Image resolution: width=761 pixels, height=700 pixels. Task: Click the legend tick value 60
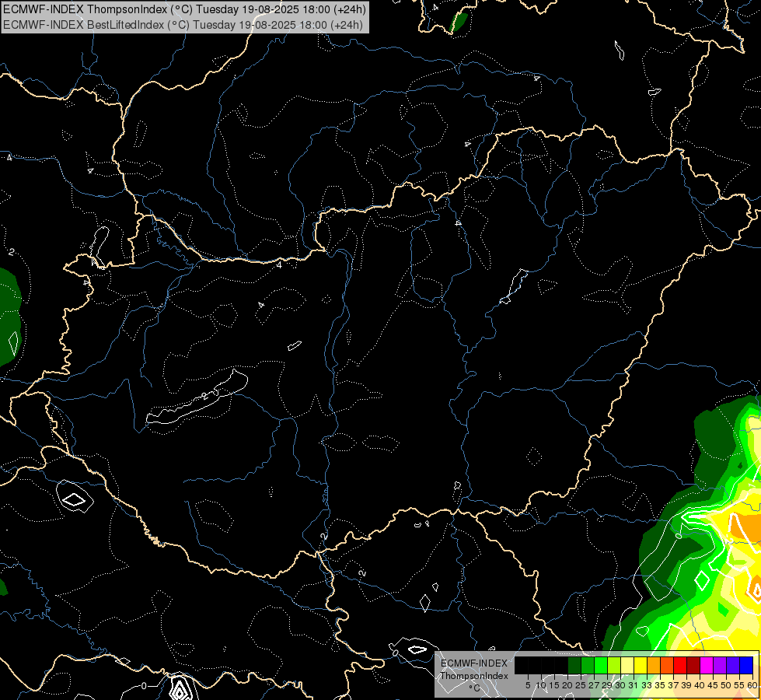pos(752,685)
